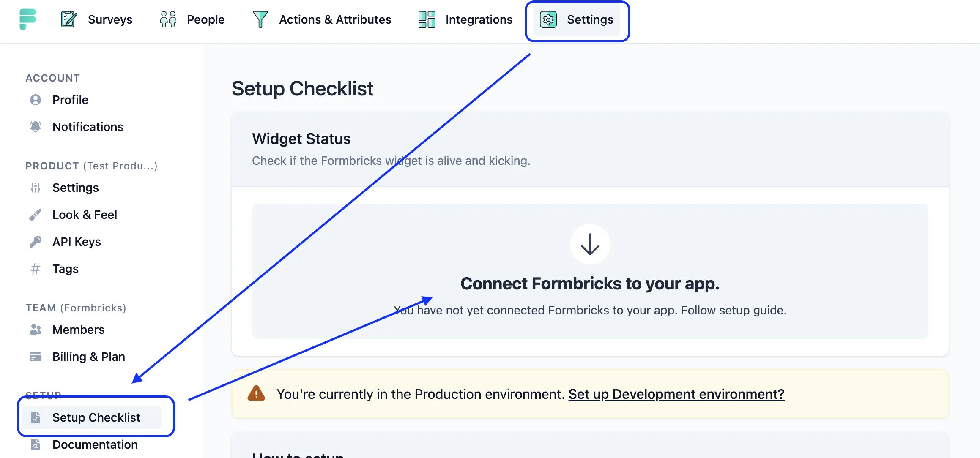Open Actions & Attributes tab

[x=322, y=19]
